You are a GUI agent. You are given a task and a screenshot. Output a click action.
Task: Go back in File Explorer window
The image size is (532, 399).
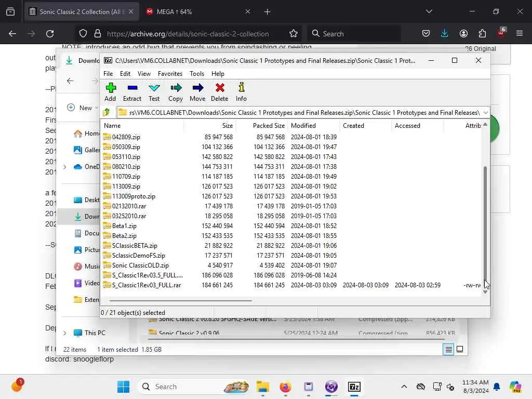[70, 81]
